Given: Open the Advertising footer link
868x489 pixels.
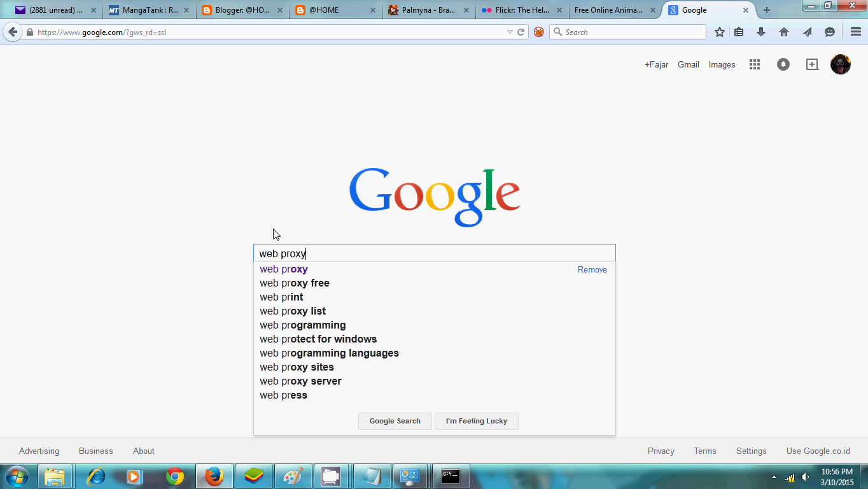Looking at the screenshot, I should [39, 451].
